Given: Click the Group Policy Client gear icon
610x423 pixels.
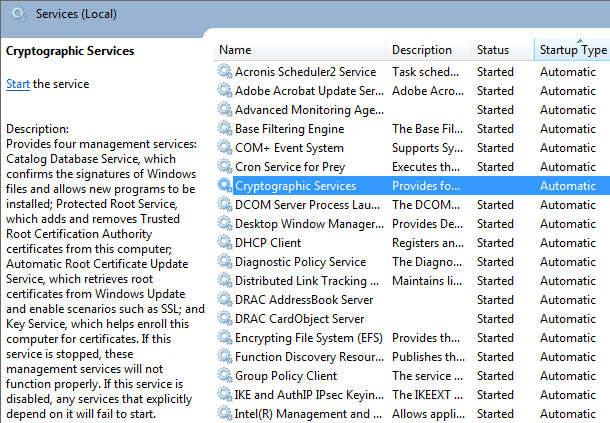Looking at the screenshot, I should 224,376.
